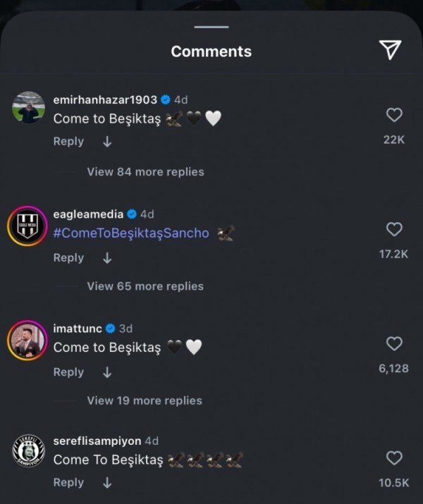This screenshot has width=423, height=504.
Task: Reply to the eagleamedia comment
Action: click(x=68, y=258)
